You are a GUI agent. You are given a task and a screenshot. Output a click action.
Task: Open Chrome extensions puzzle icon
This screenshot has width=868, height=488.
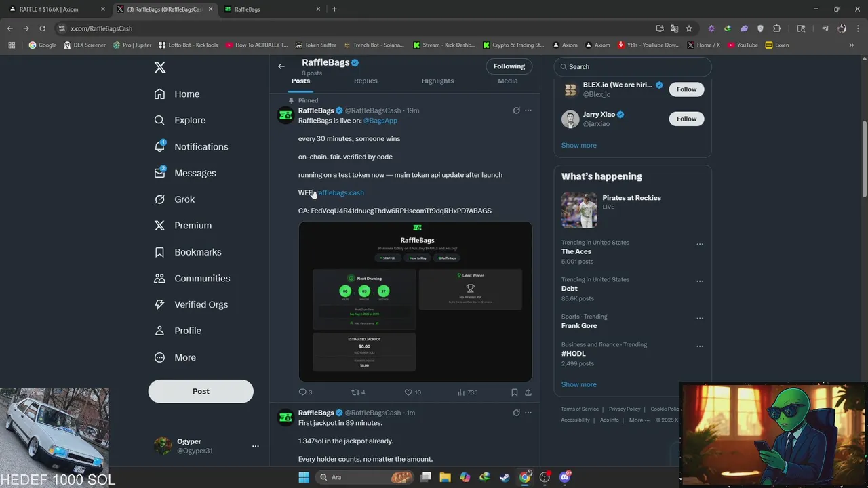point(777,28)
